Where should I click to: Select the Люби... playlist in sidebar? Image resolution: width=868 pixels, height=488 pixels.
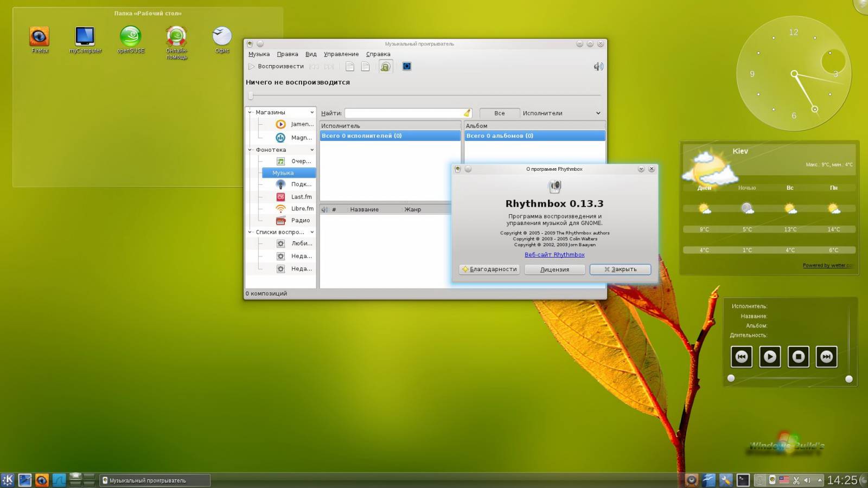pyautogui.click(x=295, y=243)
